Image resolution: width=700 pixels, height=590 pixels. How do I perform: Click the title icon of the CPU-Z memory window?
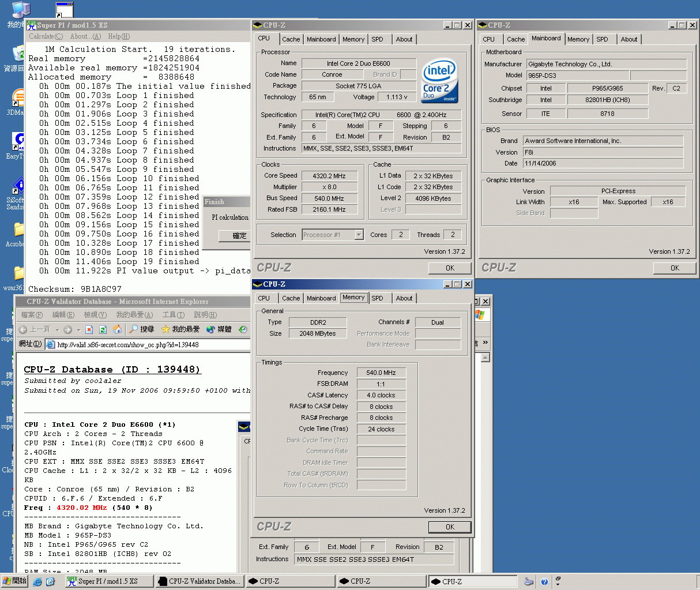point(258,284)
